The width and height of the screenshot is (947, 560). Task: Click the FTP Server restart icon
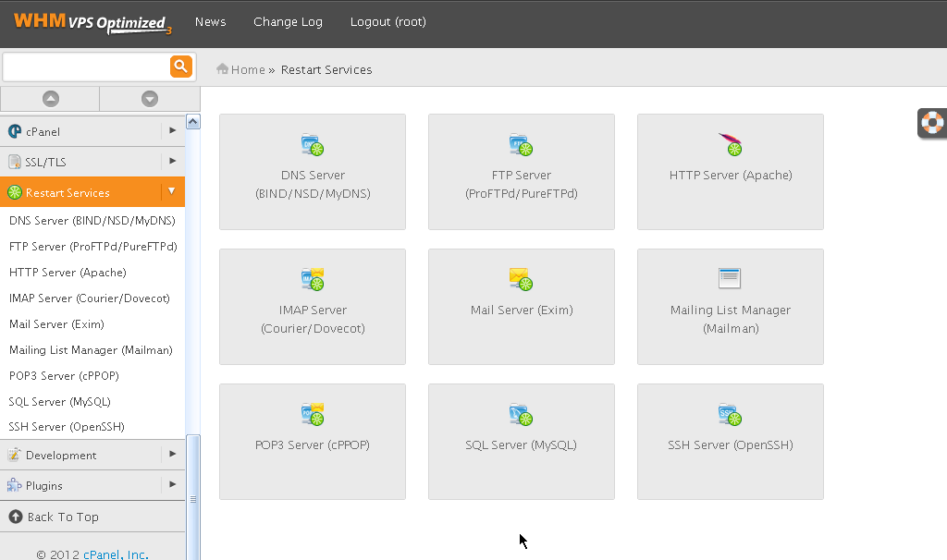point(521,145)
